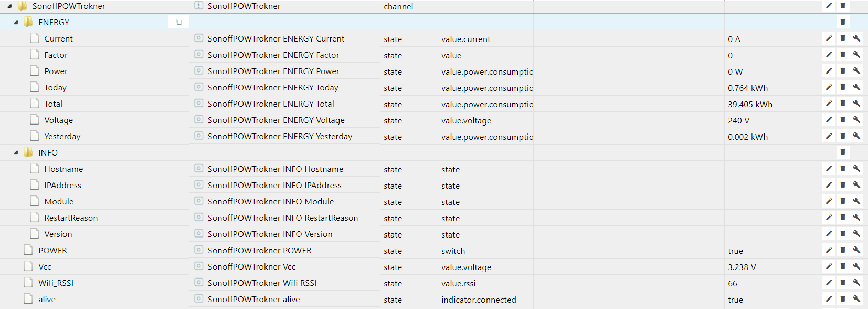This screenshot has height=309, width=868.
Task: Select the RestartReason item under INFO
Action: [71, 218]
